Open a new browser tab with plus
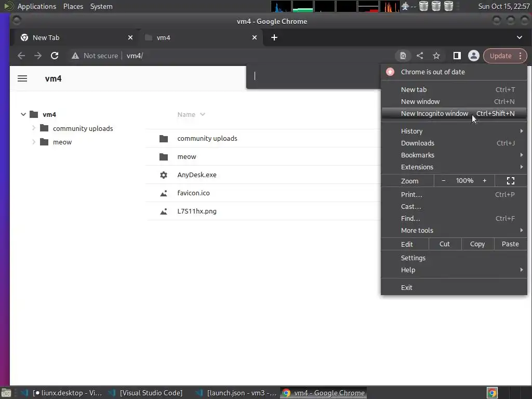 point(274,37)
